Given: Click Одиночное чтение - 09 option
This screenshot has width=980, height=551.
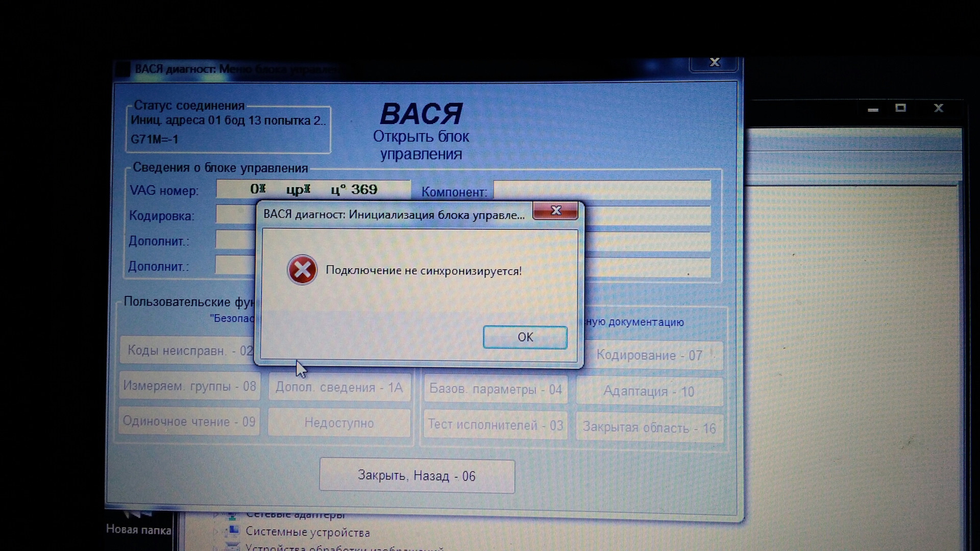Looking at the screenshot, I should [x=189, y=422].
